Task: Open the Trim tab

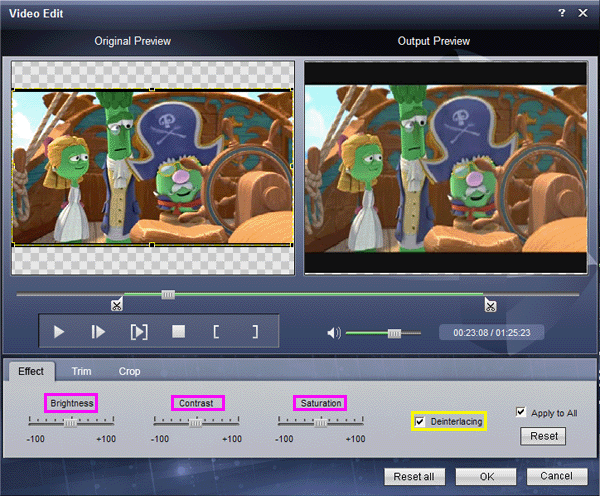Action: point(82,371)
